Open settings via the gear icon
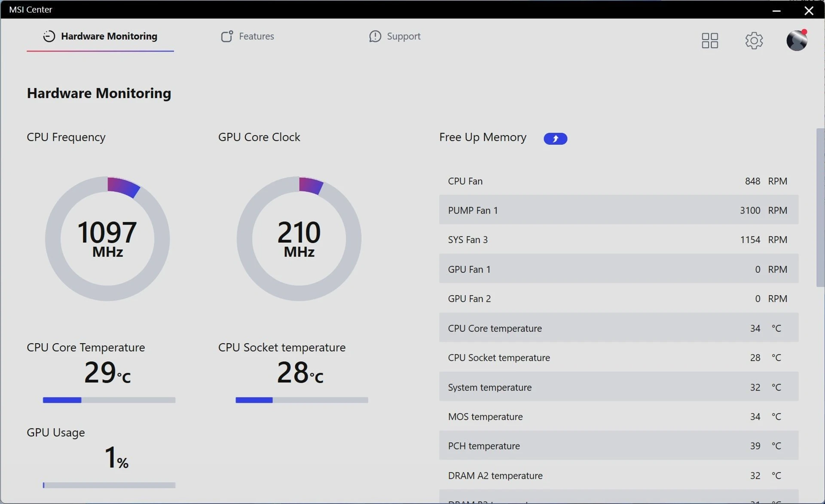 pyautogui.click(x=754, y=40)
